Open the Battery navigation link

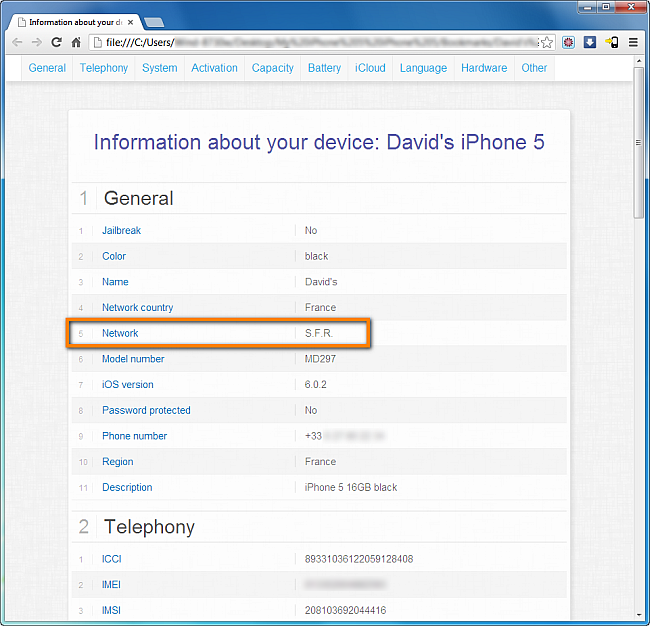tap(324, 68)
